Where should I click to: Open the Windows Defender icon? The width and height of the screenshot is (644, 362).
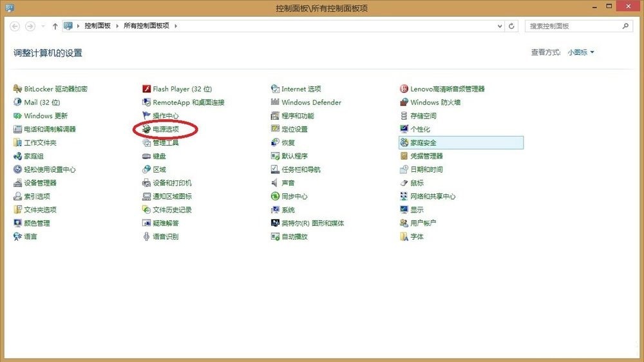click(275, 102)
